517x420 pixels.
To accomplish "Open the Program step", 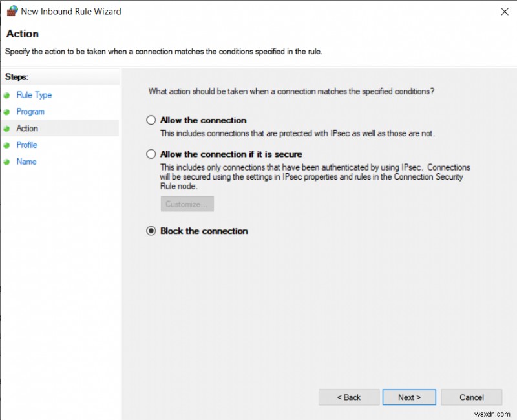I will pyautogui.click(x=30, y=111).
